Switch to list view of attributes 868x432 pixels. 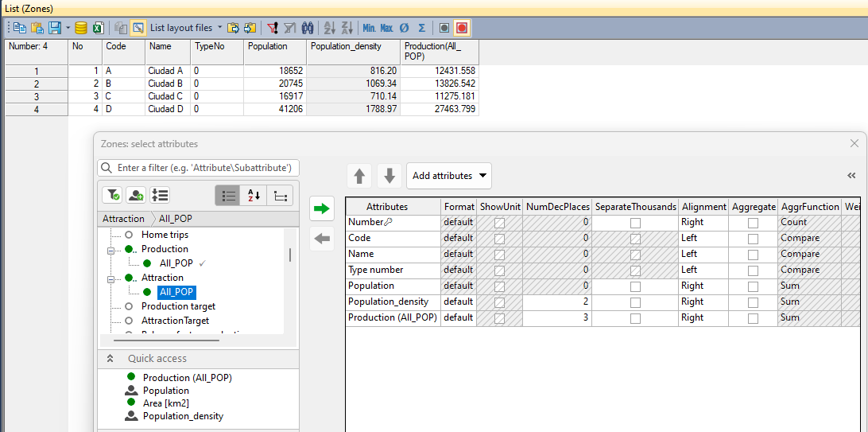click(228, 196)
